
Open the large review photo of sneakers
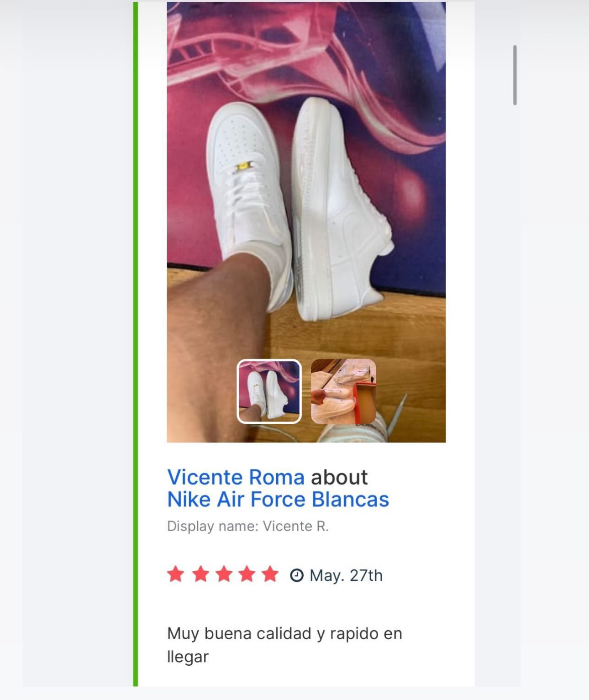(x=306, y=183)
